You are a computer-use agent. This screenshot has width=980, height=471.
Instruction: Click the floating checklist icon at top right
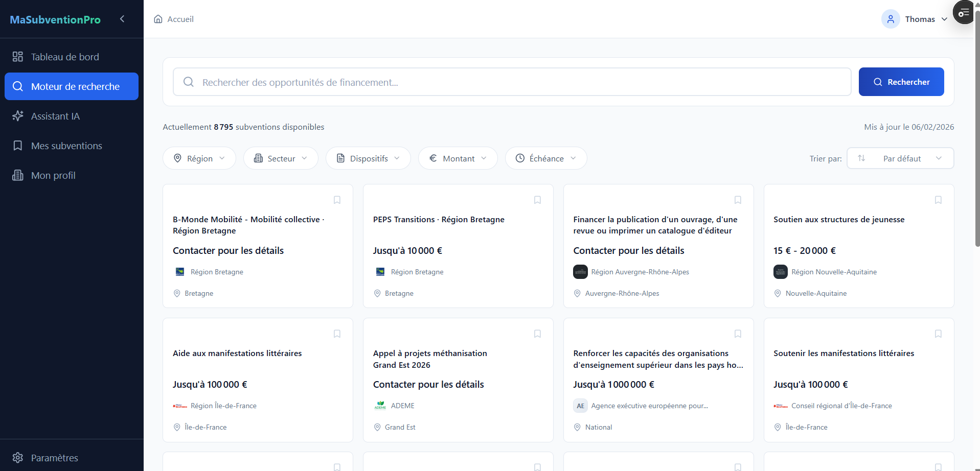[x=964, y=12]
